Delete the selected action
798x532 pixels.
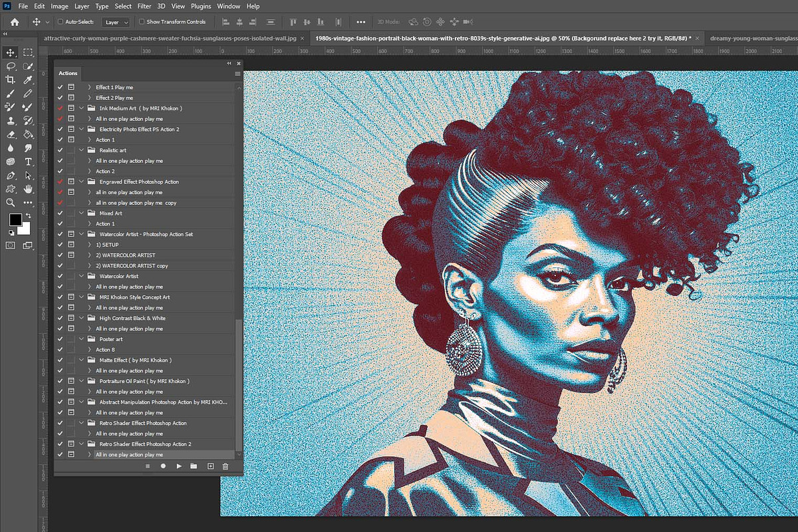click(x=225, y=466)
